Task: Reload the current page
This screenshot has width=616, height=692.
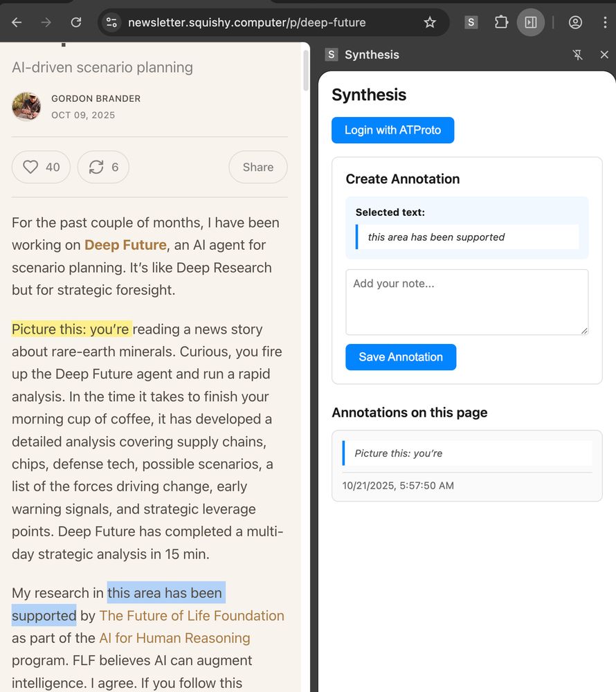Action: [76, 22]
